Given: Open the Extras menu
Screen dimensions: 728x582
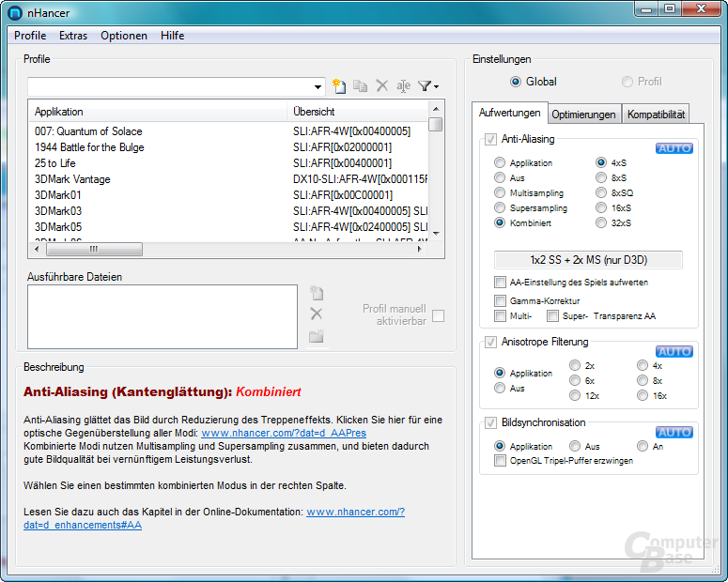Looking at the screenshot, I should click(x=73, y=36).
